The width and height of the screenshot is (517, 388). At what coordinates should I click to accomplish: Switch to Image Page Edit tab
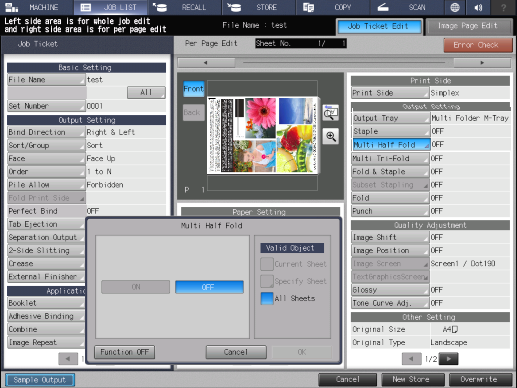pos(469,26)
